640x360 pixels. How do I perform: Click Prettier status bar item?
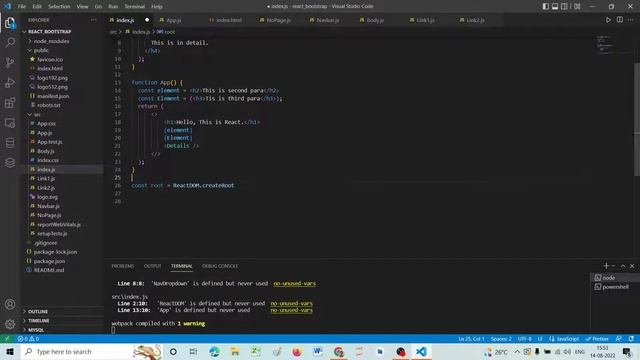(x=597, y=339)
